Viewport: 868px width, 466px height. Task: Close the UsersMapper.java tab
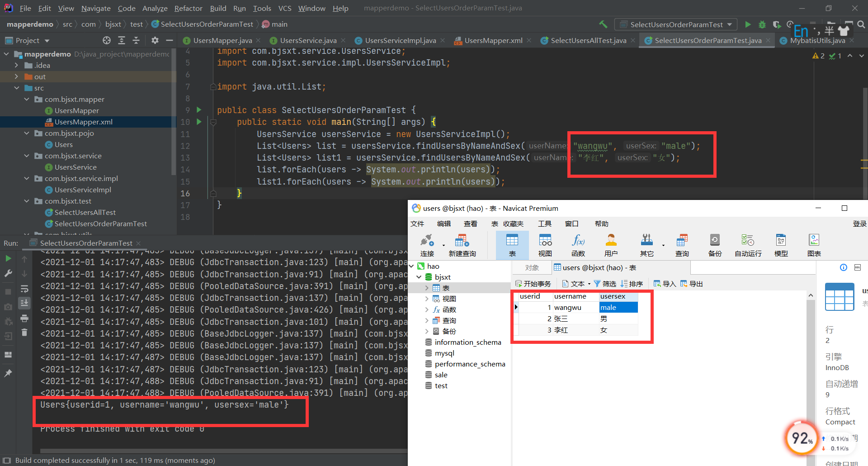tap(258, 40)
